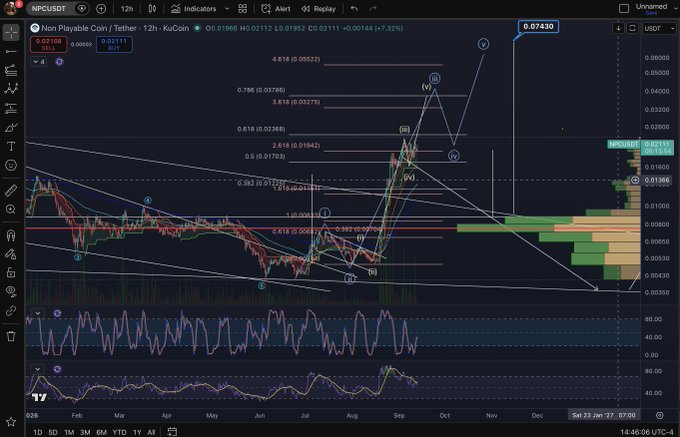Select the 1Y time range
The width and height of the screenshot is (680, 437).
click(137, 432)
